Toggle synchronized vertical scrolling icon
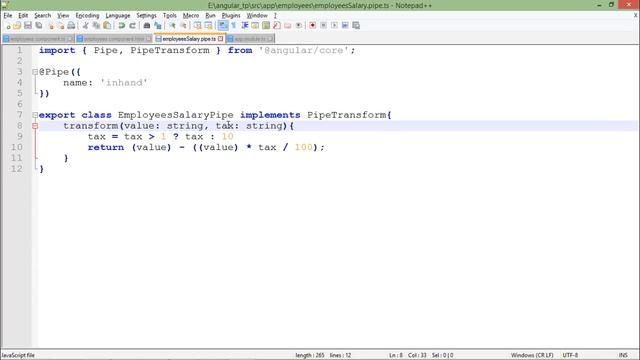The image size is (640, 360). pyautogui.click(x=198, y=26)
